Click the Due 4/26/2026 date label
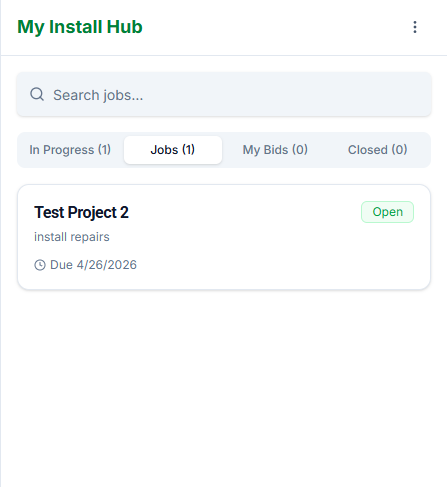This screenshot has height=487, width=447. pyautogui.click(x=93, y=265)
